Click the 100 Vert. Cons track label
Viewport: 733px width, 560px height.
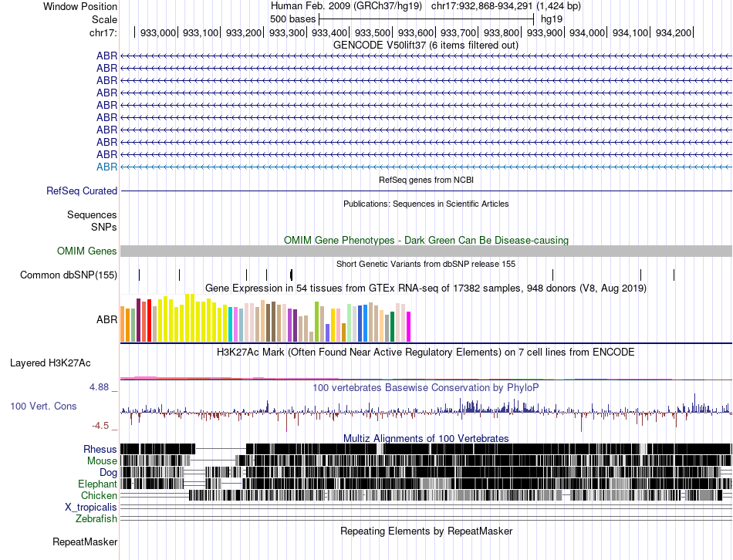pyautogui.click(x=43, y=407)
